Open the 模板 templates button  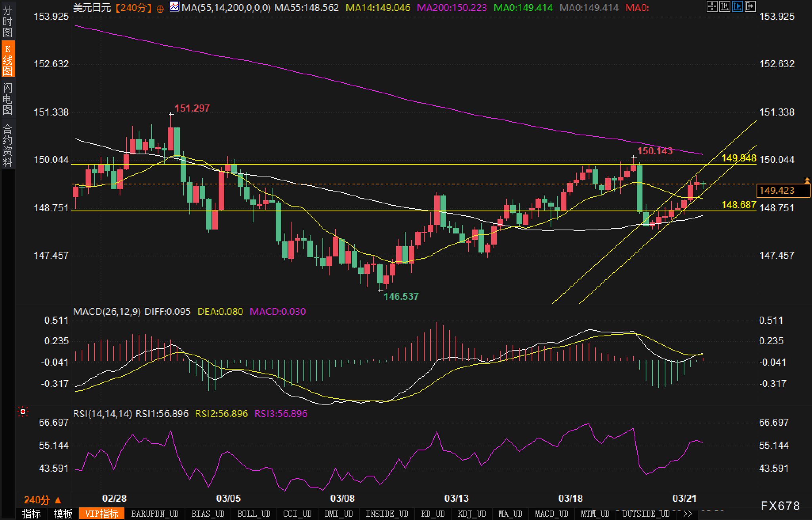(63, 514)
